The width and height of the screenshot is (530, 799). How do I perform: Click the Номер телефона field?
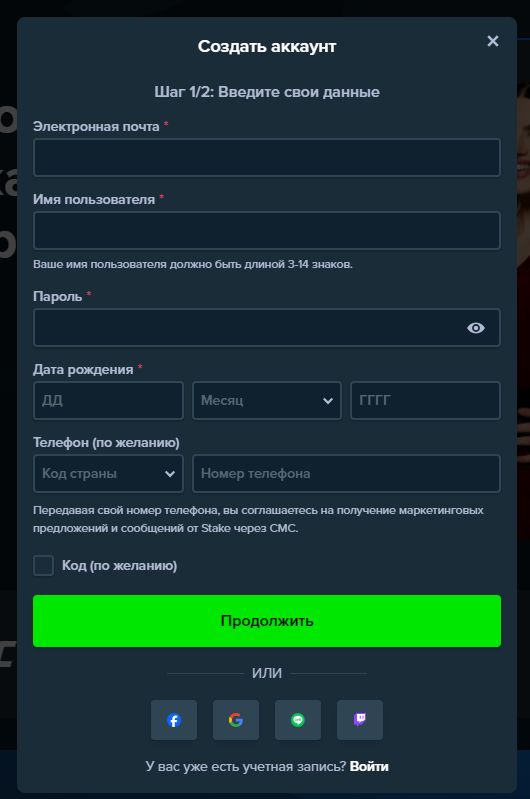(347, 473)
